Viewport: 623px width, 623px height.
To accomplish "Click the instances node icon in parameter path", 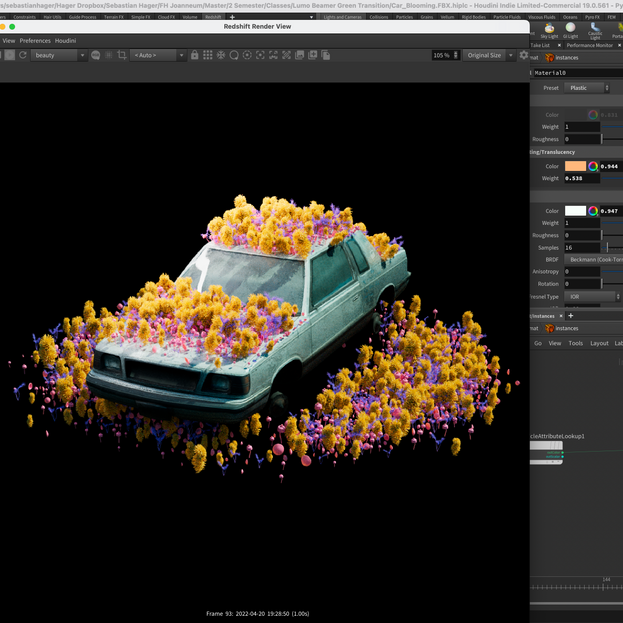I will pos(550,58).
